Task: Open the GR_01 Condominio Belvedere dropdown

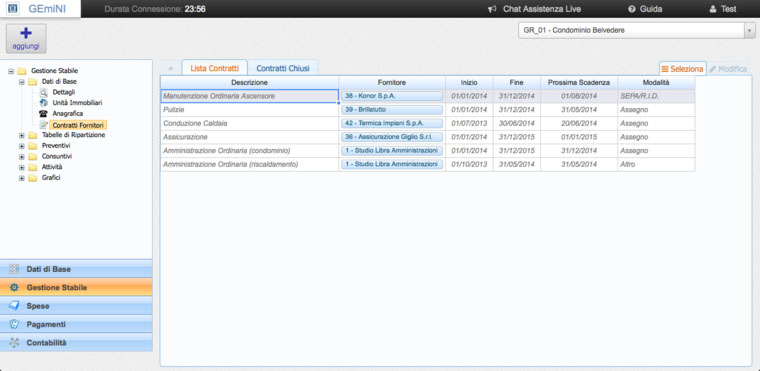Action: click(636, 30)
